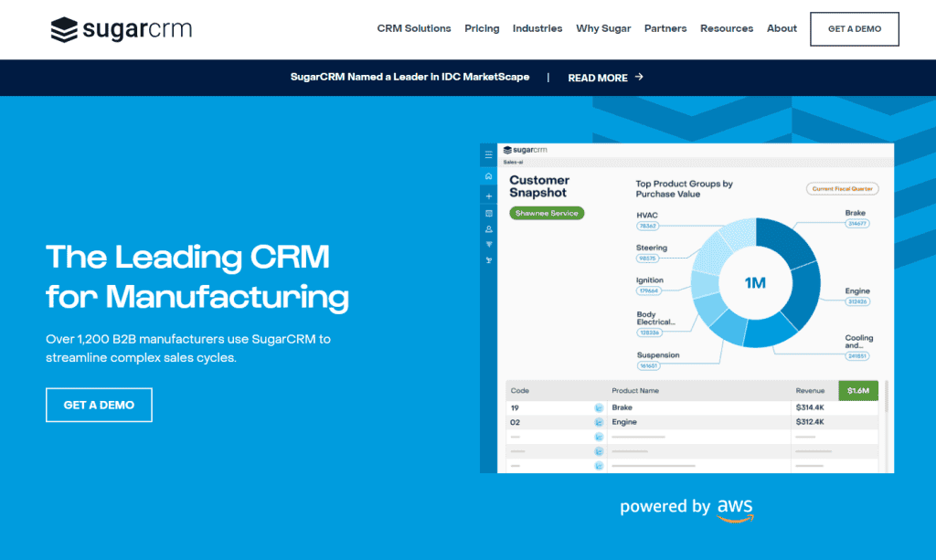936x560 pixels.
Task: Click the hero GET A DEMO button
Action: tap(99, 405)
